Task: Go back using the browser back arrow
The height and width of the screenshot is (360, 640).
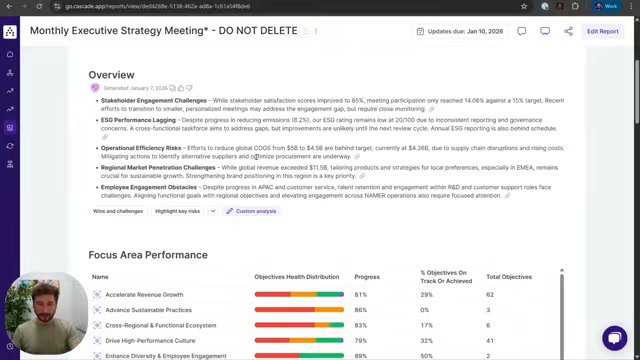Action: pyautogui.click(x=9, y=6)
